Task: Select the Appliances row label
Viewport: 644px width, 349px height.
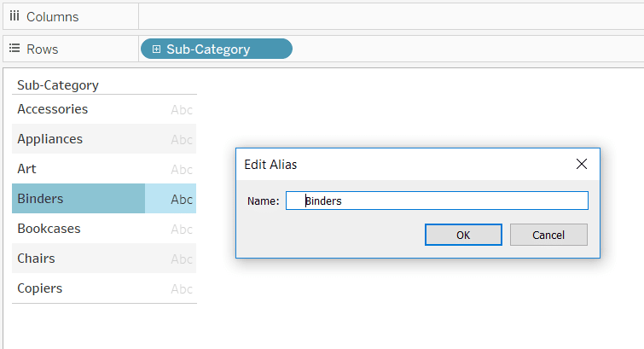Action: click(x=49, y=139)
